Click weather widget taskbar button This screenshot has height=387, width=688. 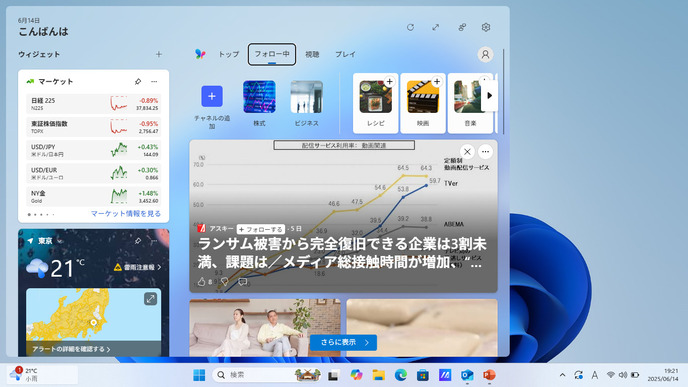click(x=43, y=375)
